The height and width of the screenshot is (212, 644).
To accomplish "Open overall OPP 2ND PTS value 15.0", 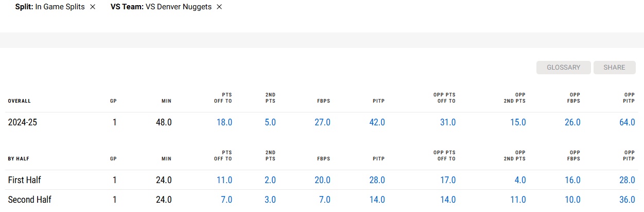I will coord(518,122).
